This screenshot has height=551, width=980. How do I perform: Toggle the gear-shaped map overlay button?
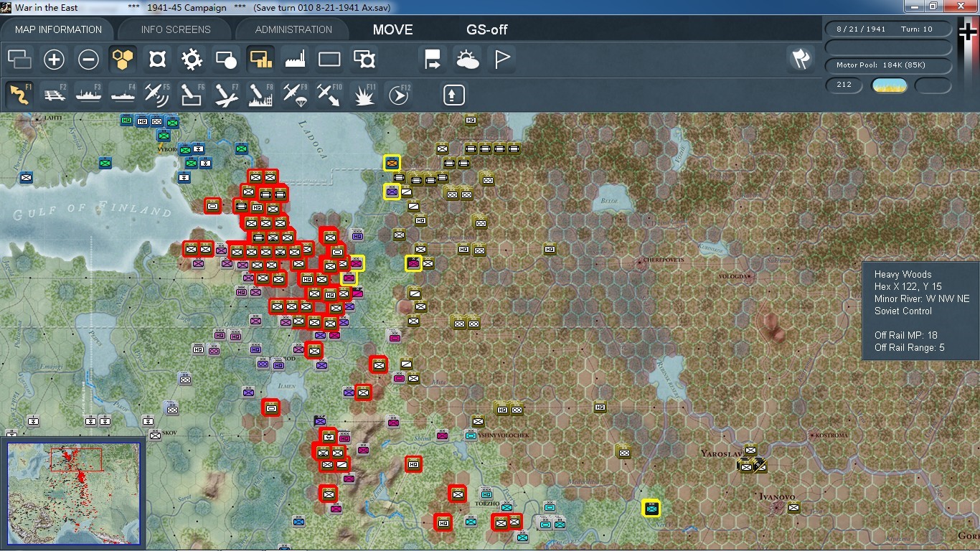[x=192, y=60]
